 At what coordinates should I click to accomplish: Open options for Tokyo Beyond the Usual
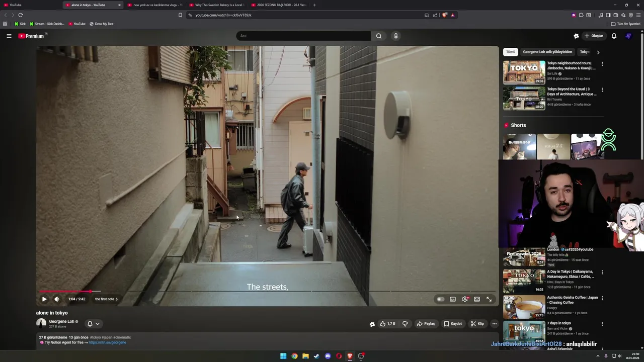tap(602, 90)
